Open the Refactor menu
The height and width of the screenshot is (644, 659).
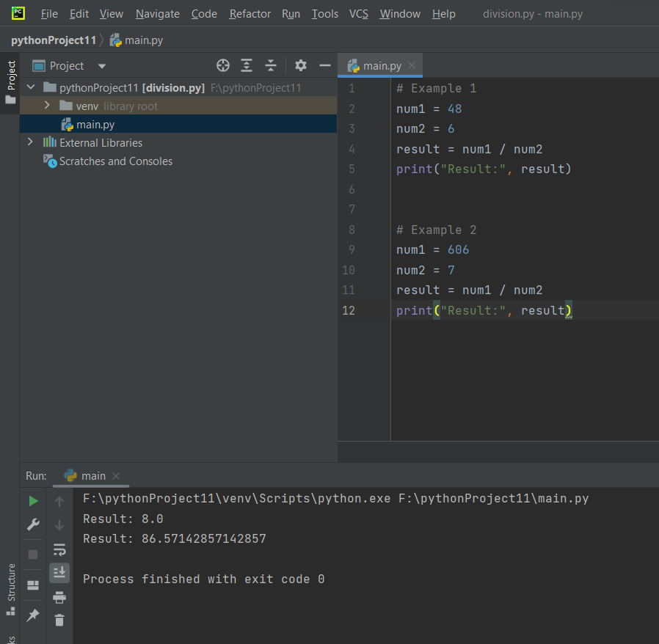(x=250, y=14)
